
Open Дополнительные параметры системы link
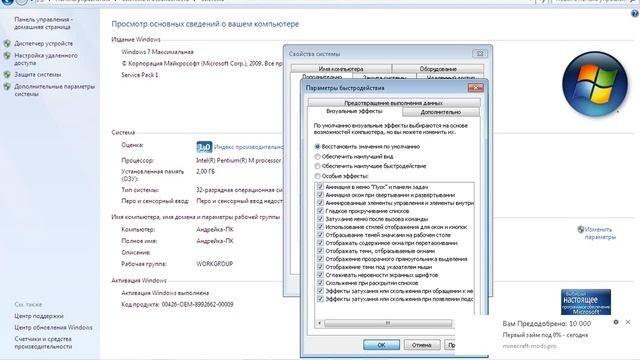coord(54,90)
